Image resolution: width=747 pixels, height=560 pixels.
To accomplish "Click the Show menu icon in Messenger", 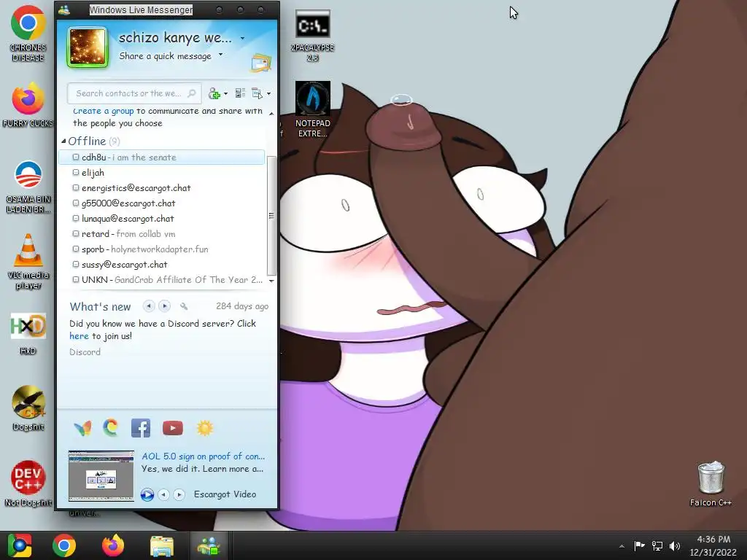I will tap(258, 93).
